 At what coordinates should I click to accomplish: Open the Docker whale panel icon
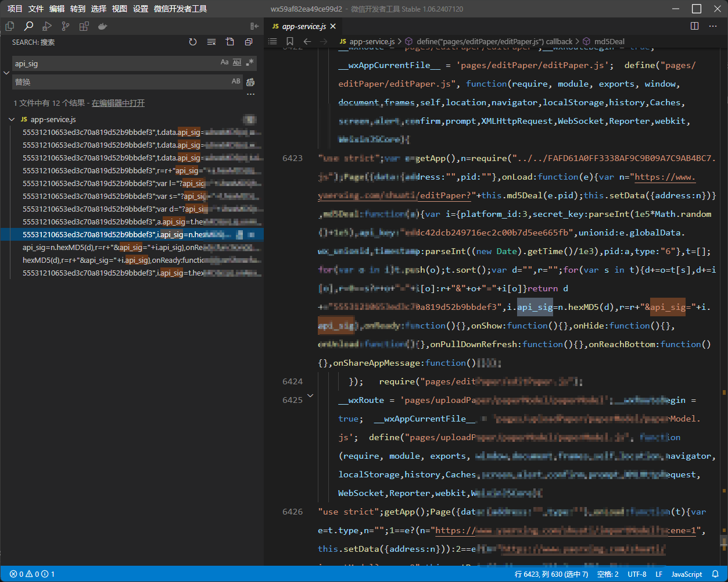[x=103, y=26]
